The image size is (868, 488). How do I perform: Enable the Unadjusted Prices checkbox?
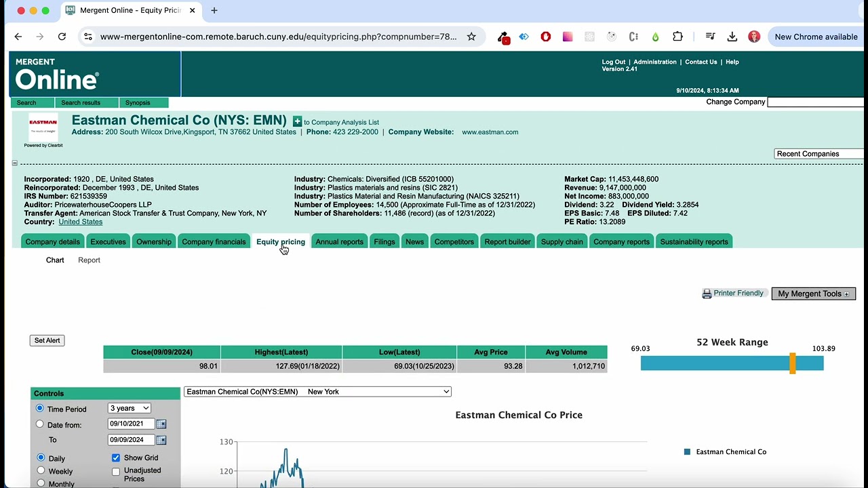point(116,472)
